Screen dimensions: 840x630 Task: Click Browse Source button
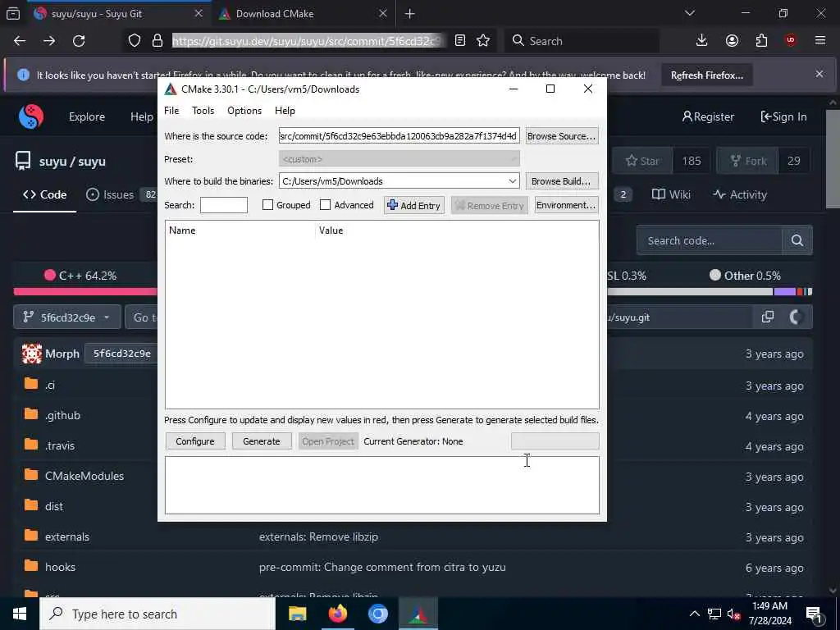point(561,136)
